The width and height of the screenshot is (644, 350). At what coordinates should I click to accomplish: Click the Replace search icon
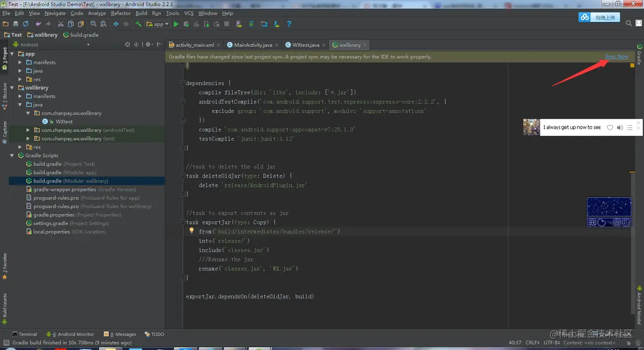coord(103,24)
